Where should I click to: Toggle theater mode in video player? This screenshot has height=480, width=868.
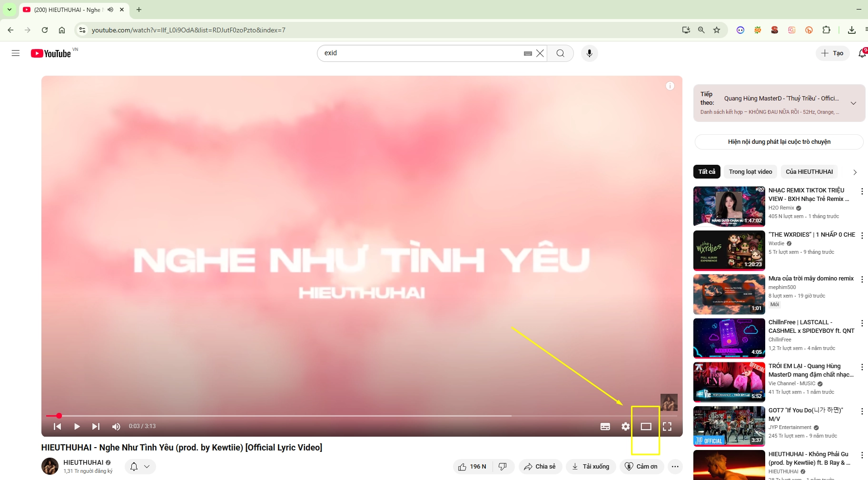coord(646,427)
